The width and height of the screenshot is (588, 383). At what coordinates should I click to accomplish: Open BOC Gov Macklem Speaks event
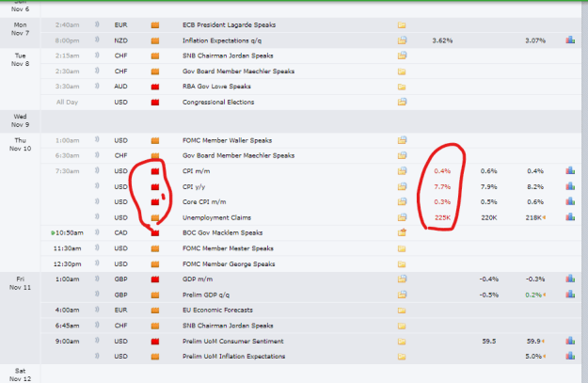222,232
